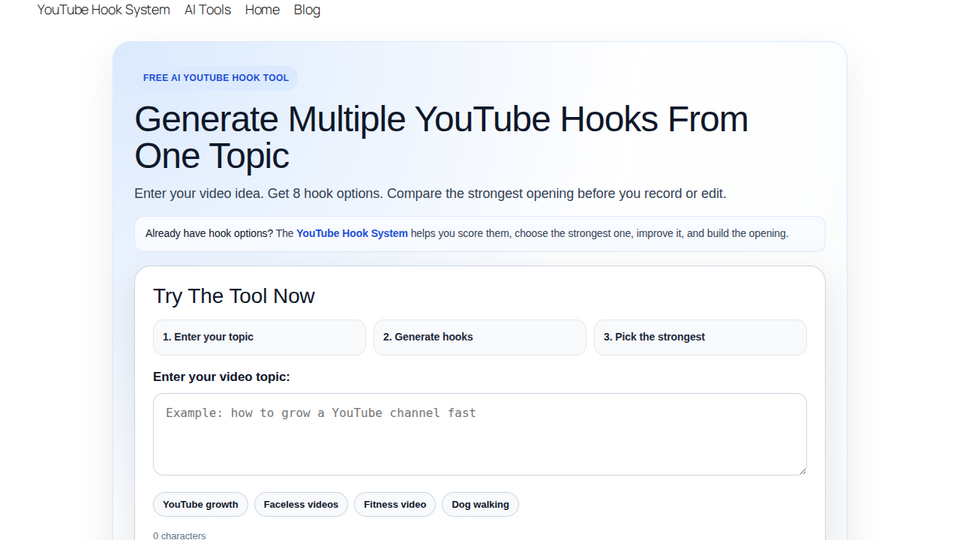The width and height of the screenshot is (960, 540).
Task: Click the '1. Enter your topic' step
Action: [259, 337]
